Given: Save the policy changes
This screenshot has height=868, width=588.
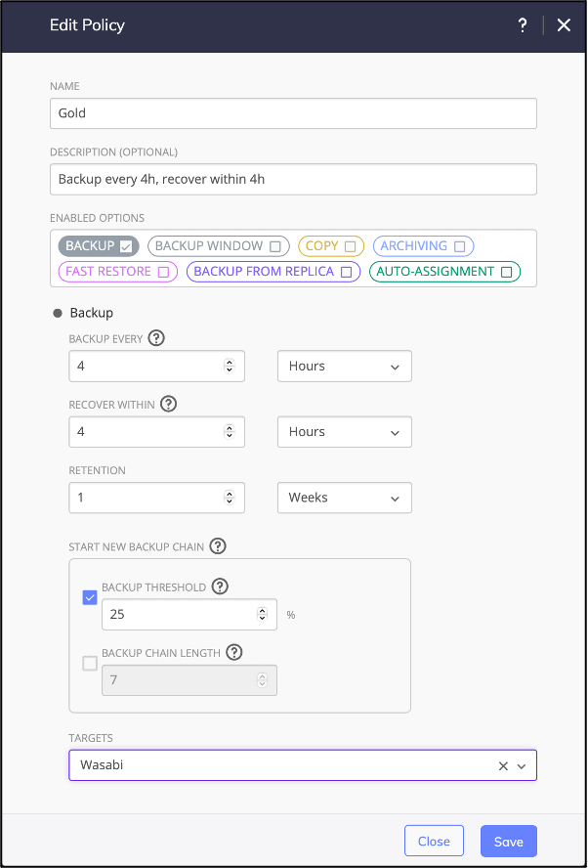Looking at the screenshot, I should [508, 842].
